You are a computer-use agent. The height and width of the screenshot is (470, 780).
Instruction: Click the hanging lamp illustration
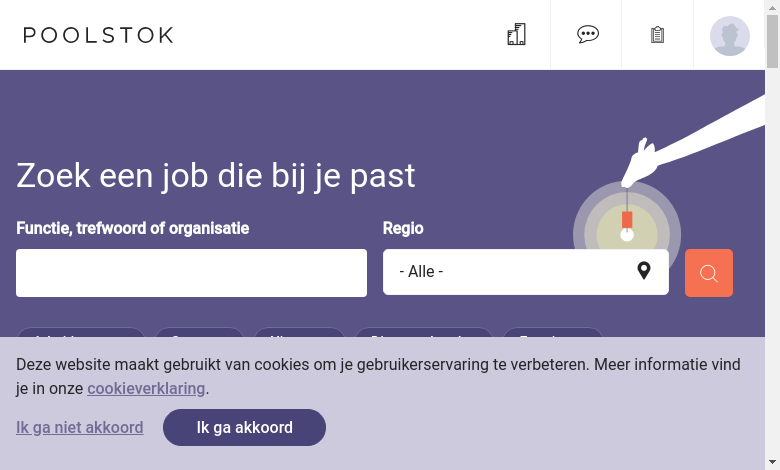pyautogui.click(x=627, y=224)
